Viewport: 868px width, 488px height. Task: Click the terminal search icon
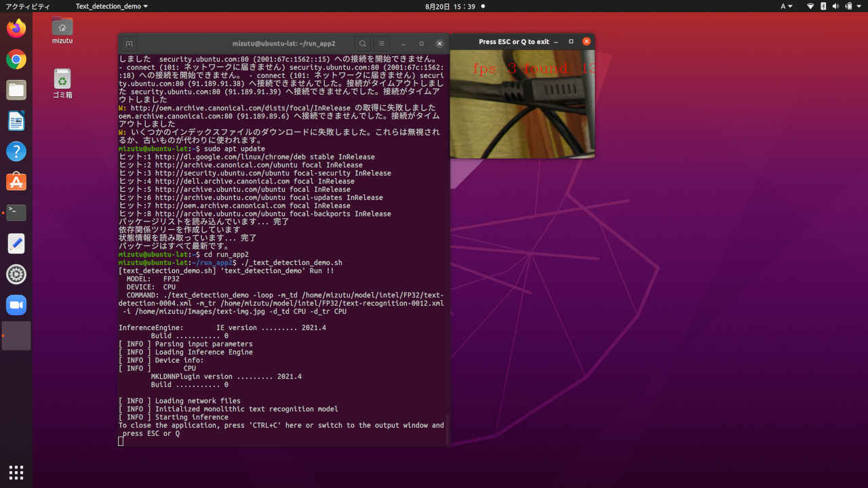coord(363,43)
